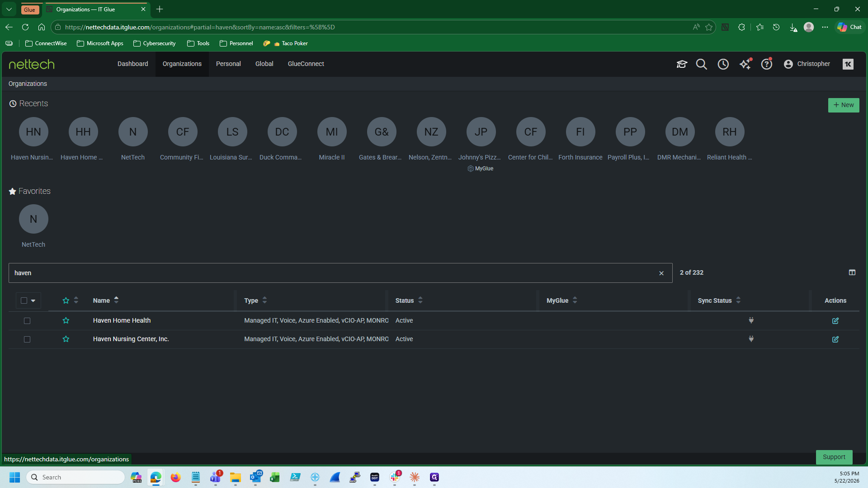This screenshot has height=488, width=868.
Task: Open Firefox from the taskbar
Action: (175, 477)
